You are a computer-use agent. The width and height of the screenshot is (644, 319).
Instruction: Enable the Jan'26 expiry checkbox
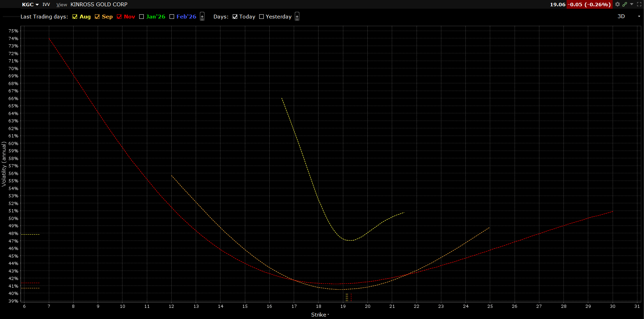click(141, 17)
